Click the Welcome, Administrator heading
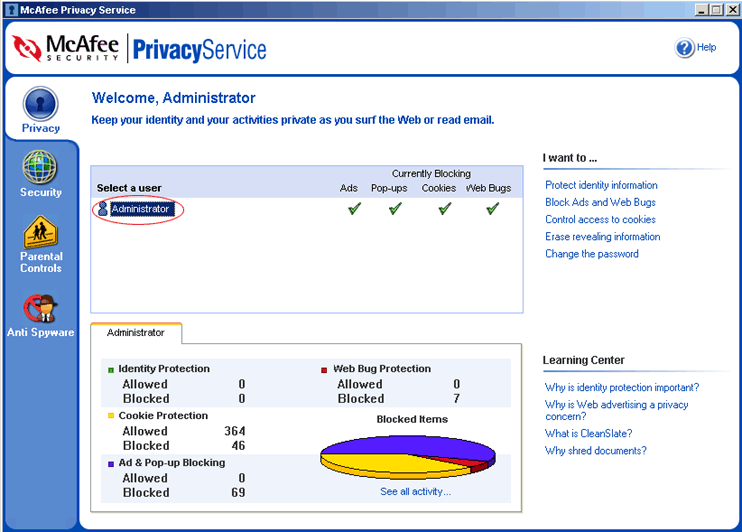Viewport: 742px width, 532px height. [x=174, y=98]
